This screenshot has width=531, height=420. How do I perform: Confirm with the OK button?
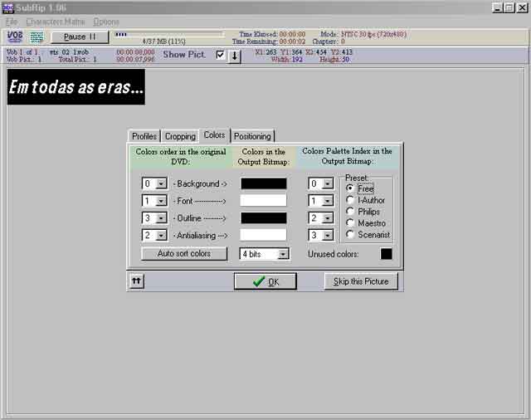coord(265,281)
